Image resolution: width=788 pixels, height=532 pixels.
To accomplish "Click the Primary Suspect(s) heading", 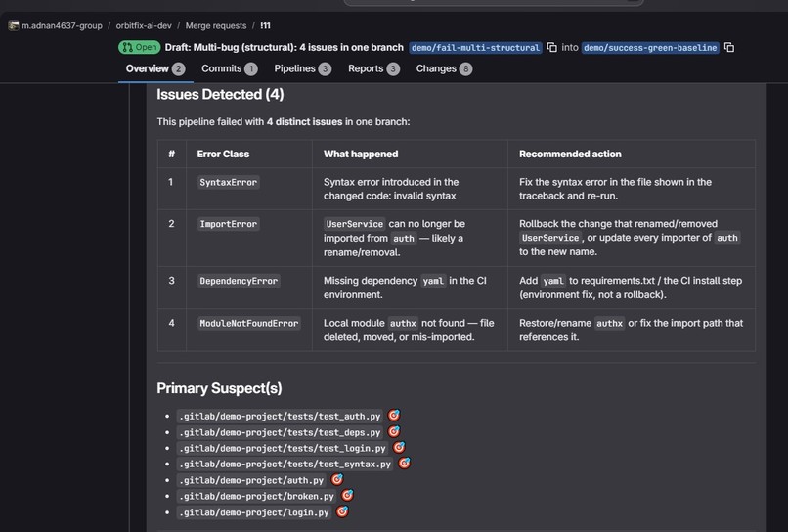I will [x=219, y=388].
